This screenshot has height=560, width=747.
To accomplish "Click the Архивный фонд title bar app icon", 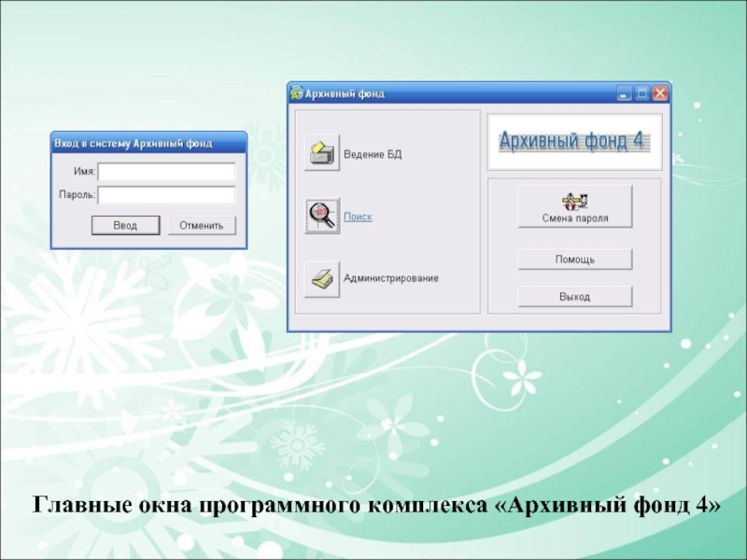I will (x=296, y=92).
